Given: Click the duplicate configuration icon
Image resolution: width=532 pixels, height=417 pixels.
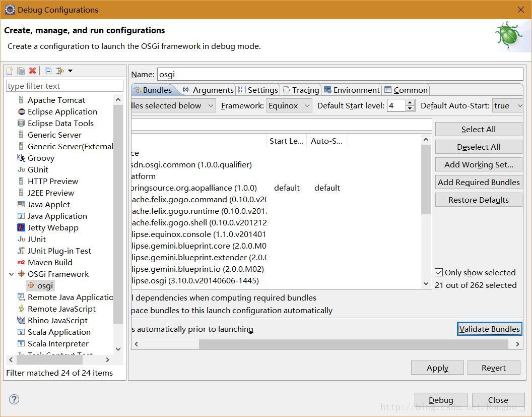Looking at the screenshot, I should pos(21,71).
